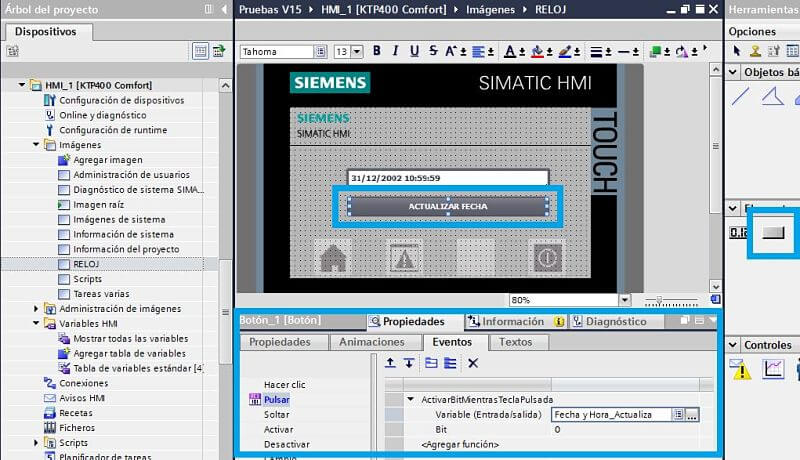800x460 pixels.
Task: Toggle italic text formatting
Action: click(395, 51)
